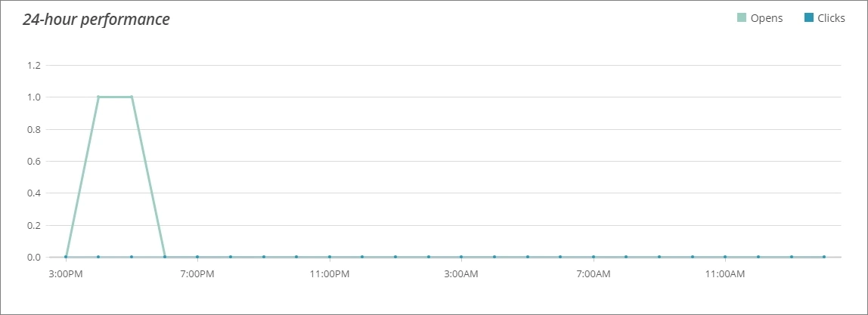Click the data point at 11:00AM
868x315 pixels.
[x=725, y=257]
